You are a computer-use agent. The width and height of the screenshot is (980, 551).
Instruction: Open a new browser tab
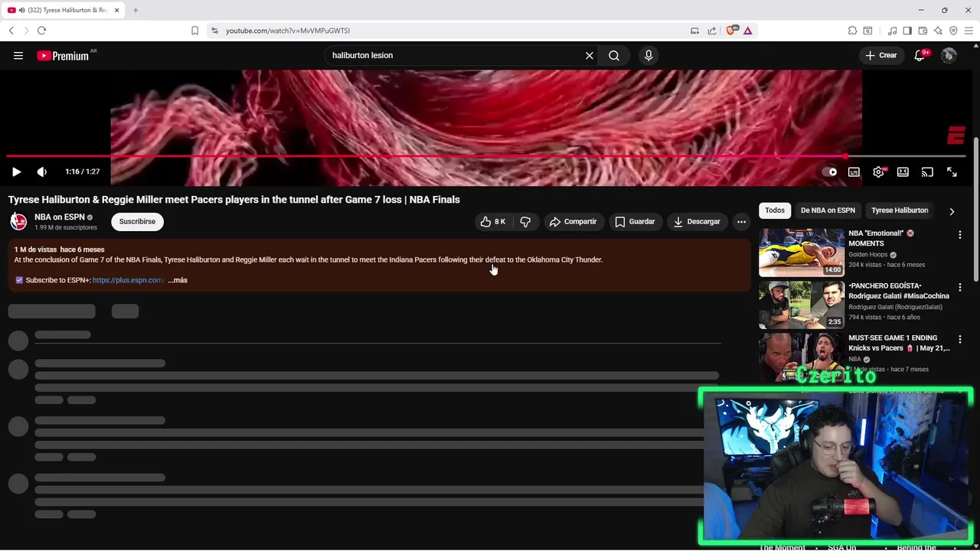pyautogui.click(x=136, y=10)
